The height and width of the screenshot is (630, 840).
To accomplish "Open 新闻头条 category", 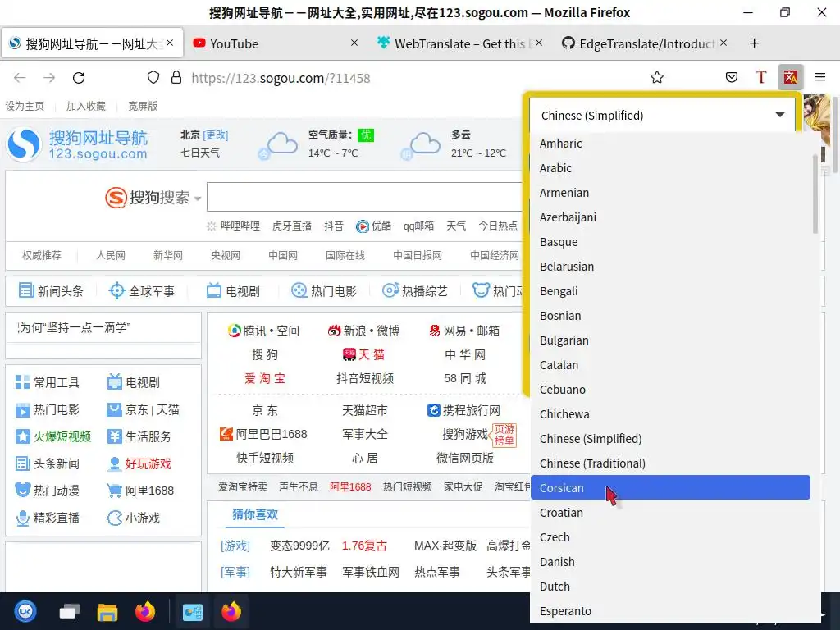I will 52,291.
